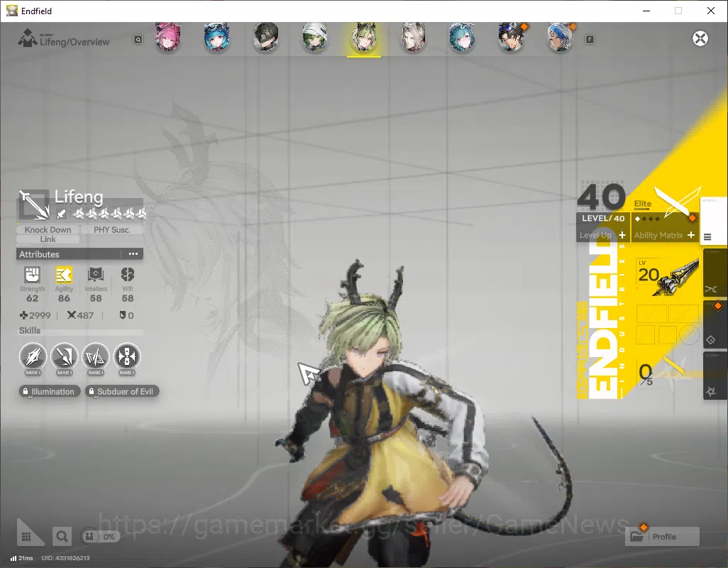Click the Strength fist icon
The height and width of the screenshot is (568, 728).
pos(32,275)
